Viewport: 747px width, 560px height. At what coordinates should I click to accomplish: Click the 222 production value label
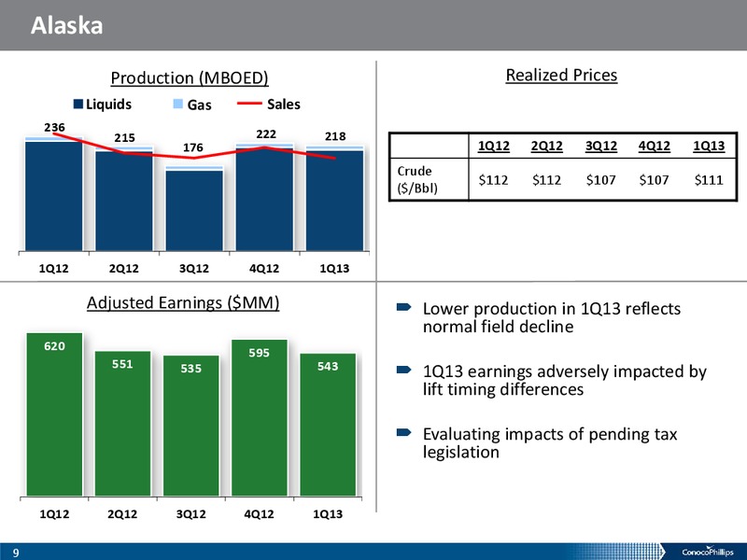tap(266, 134)
